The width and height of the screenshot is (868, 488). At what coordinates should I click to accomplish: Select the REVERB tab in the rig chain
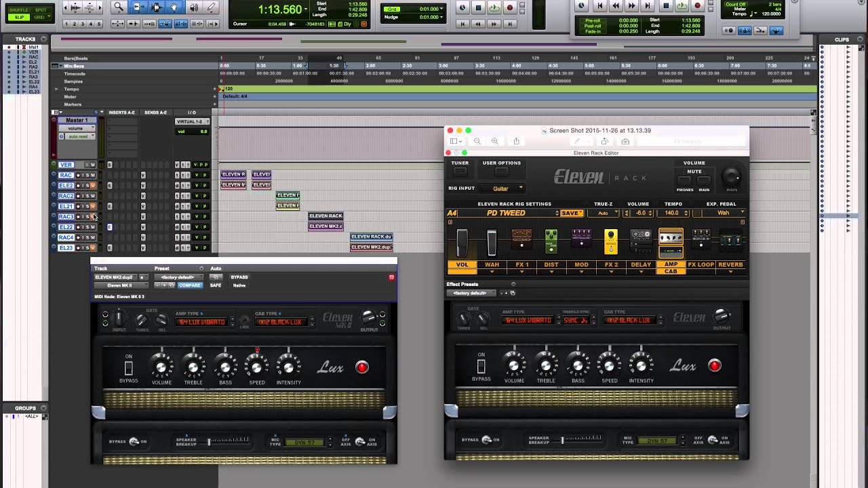tap(730, 264)
